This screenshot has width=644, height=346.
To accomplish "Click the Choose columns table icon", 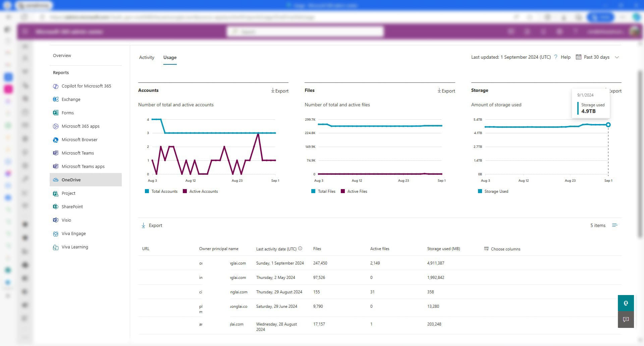I will [486, 249].
